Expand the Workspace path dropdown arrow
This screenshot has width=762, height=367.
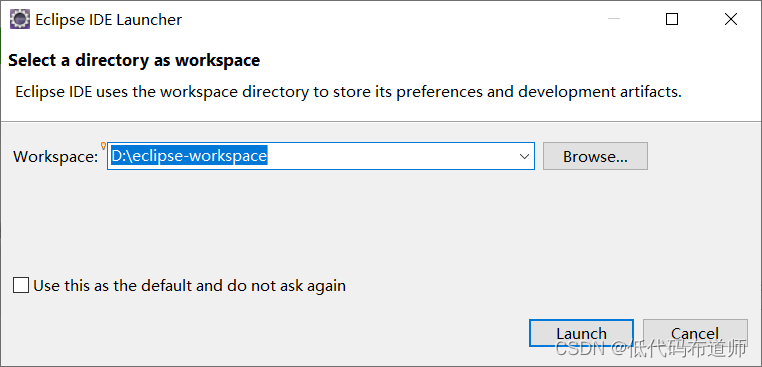524,157
